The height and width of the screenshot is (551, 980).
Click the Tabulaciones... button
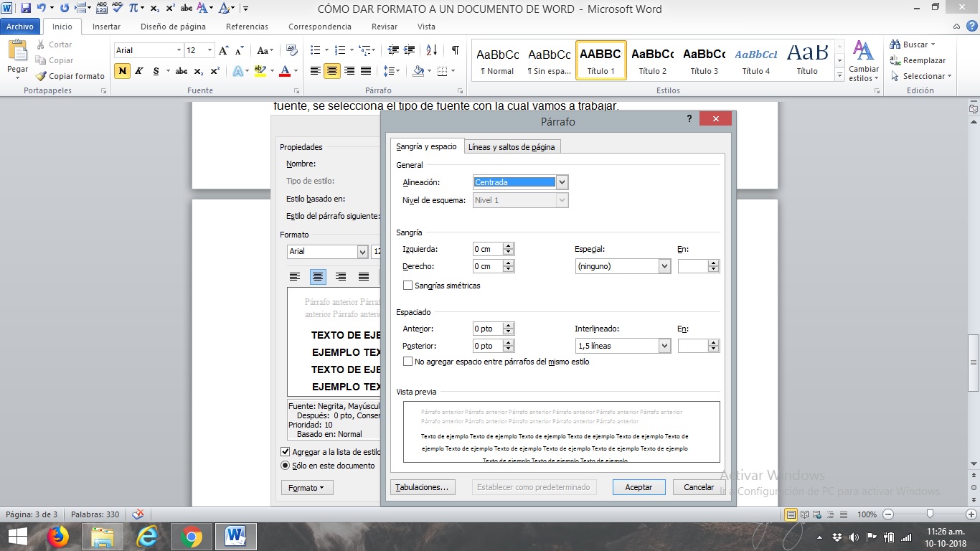click(x=422, y=487)
